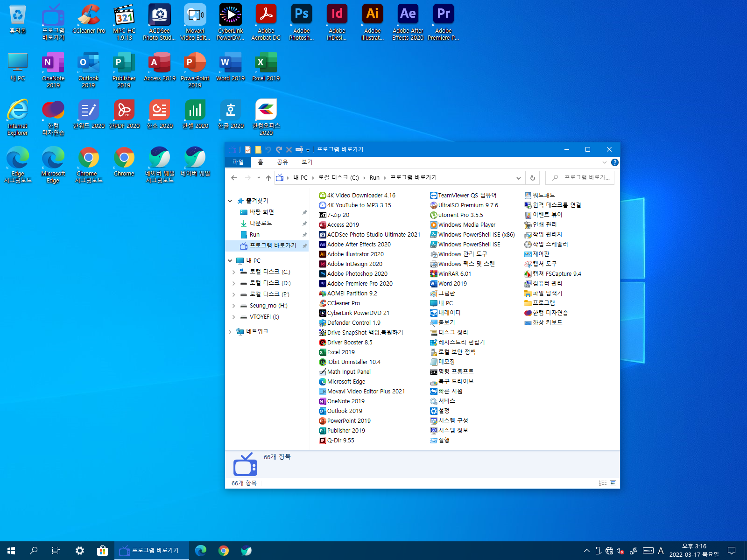Screen dimensions: 747x560
Task: Open the 홈 ribbon tab
Action: [x=261, y=162]
